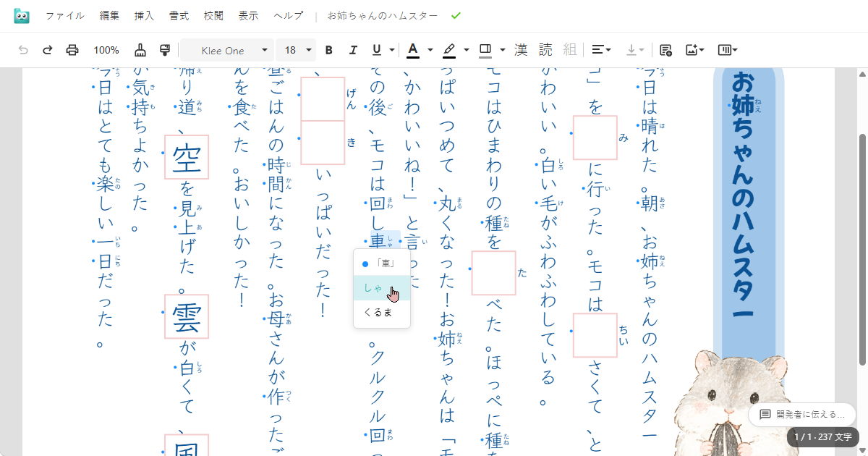Click the redo arrow icon
Image resolution: width=868 pixels, height=456 pixels.
(48, 50)
